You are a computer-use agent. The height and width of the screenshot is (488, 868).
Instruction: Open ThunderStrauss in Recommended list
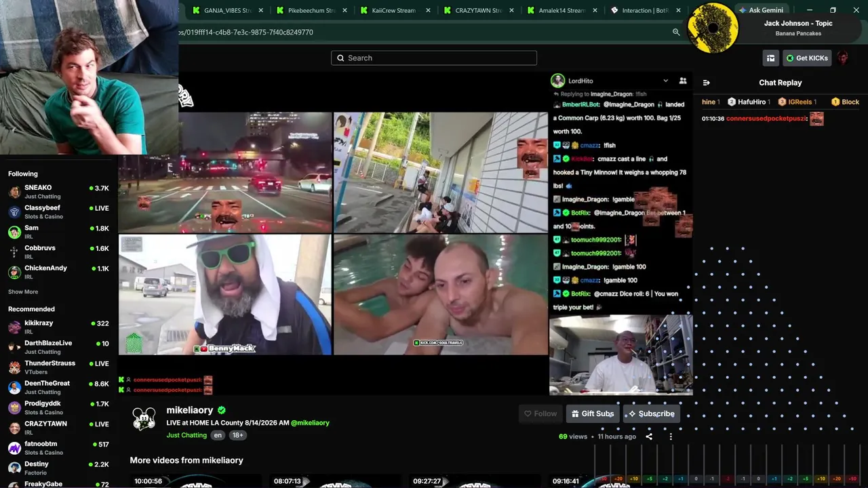tap(59, 367)
